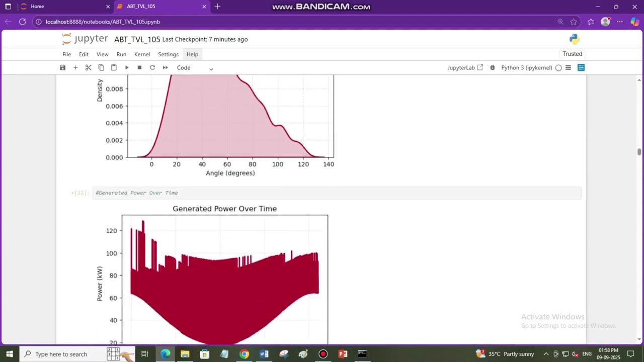Reload the page

tap(23, 22)
